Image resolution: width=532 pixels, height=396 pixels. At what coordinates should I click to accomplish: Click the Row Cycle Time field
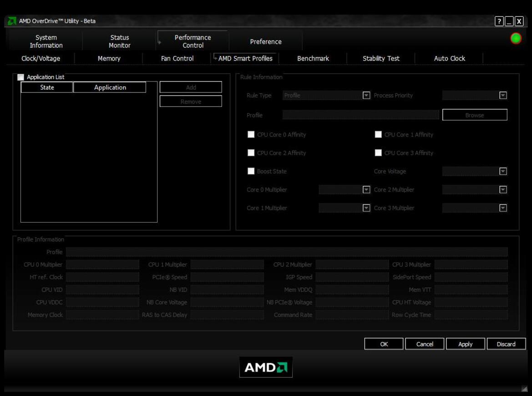(471, 315)
